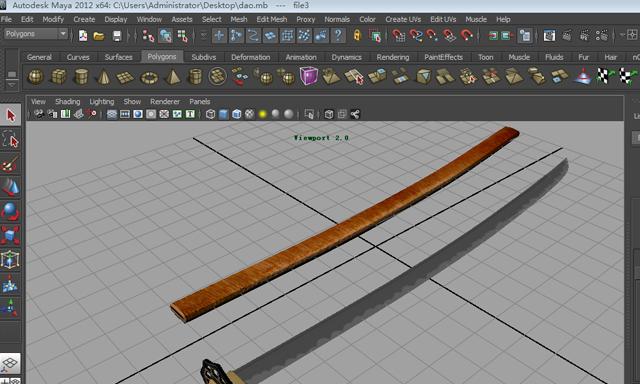Switch to the Surfaces shelf tab

(x=118, y=57)
